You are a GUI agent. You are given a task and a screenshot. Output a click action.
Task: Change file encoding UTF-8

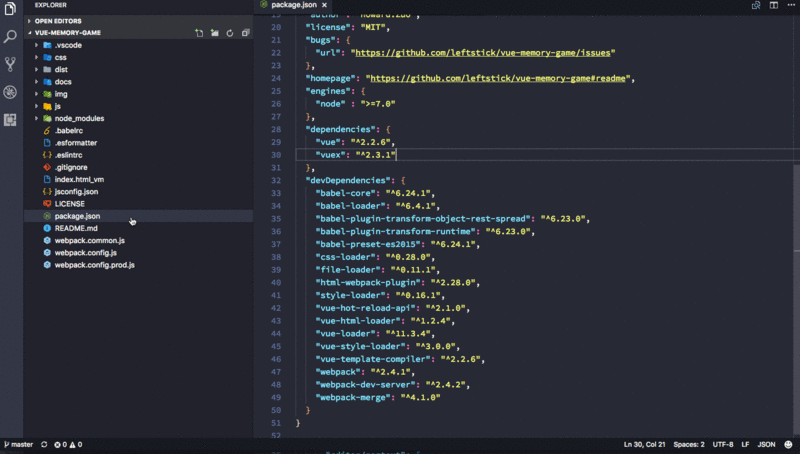click(x=722, y=445)
